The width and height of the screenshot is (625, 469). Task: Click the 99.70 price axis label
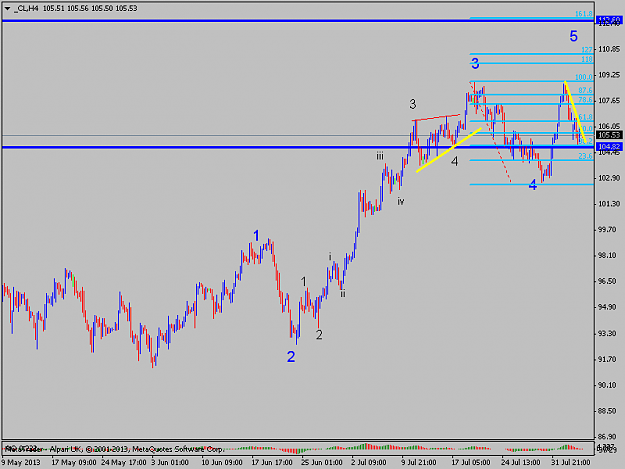pyautogui.click(x=609, y=230)
